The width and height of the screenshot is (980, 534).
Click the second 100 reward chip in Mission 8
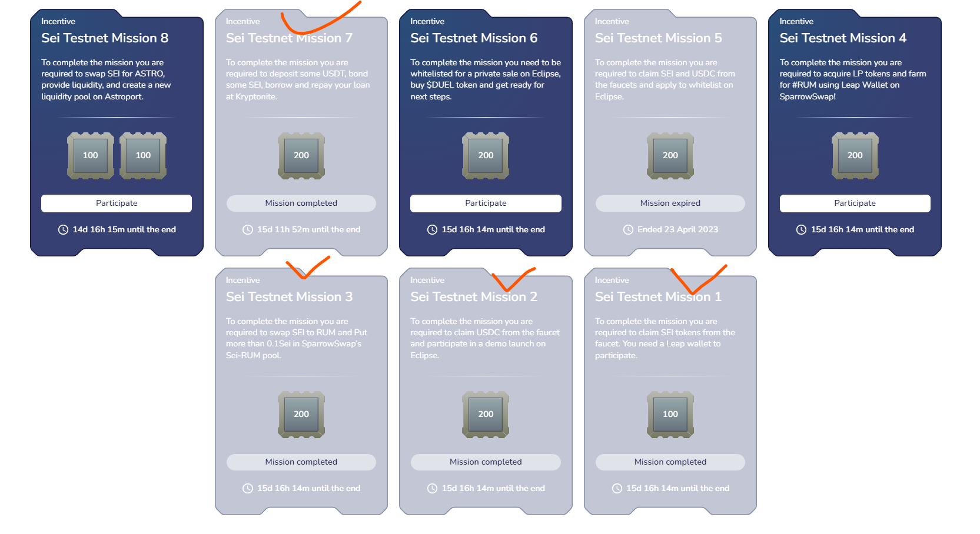click(143, 156)
